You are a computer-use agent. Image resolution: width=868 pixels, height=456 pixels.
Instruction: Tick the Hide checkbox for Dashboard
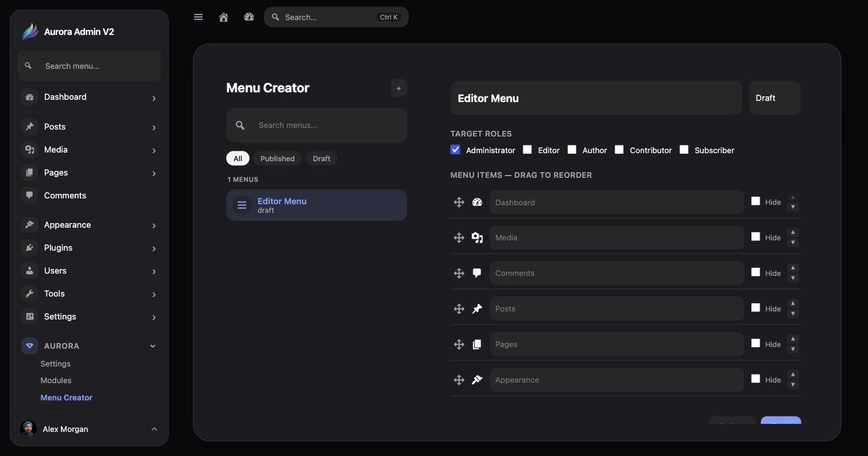pyautogui.click(x=755, y=201)
